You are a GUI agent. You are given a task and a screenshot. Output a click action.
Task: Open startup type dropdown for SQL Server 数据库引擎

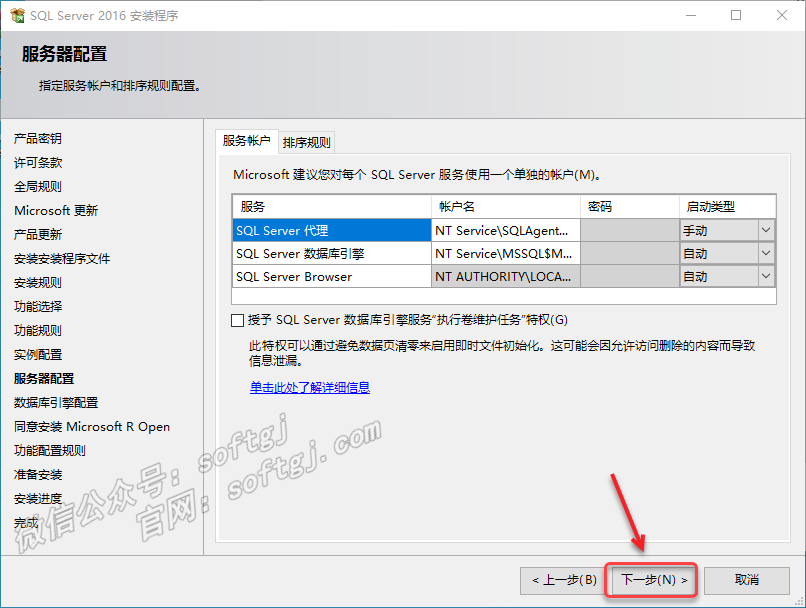[765, 253]
